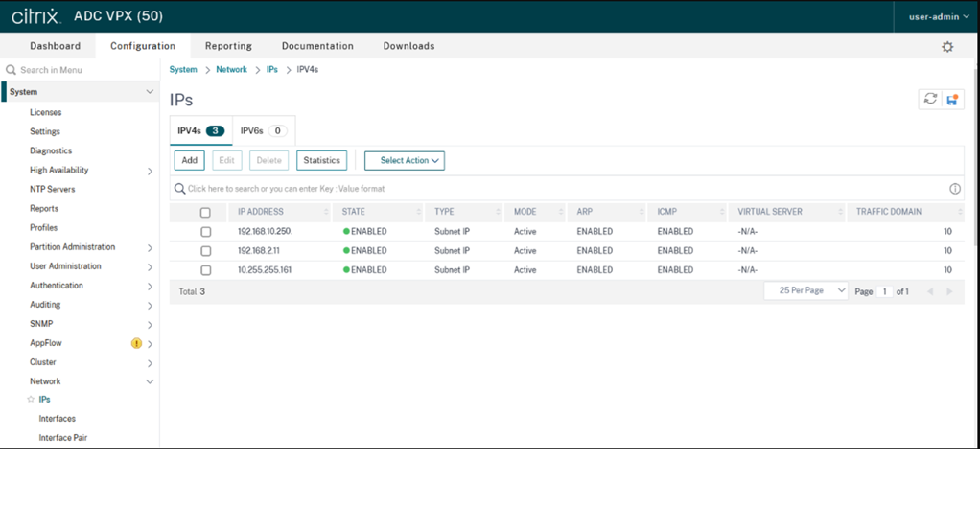
Task: Click the settings gear icon
Action: pos(947,47)
